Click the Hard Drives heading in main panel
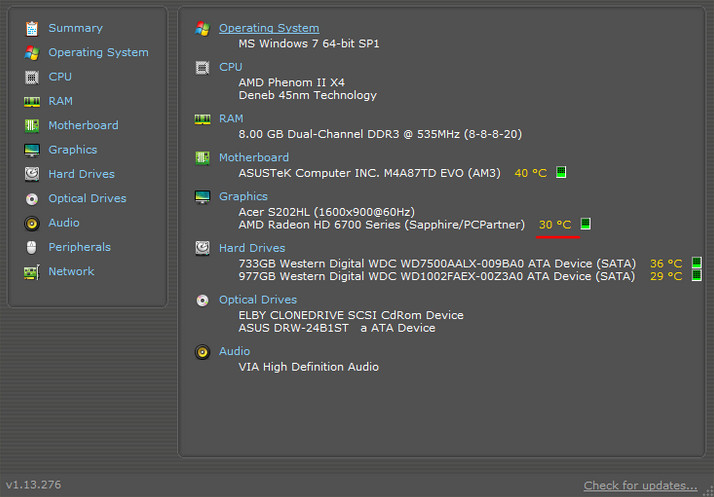 click(252, 248)
